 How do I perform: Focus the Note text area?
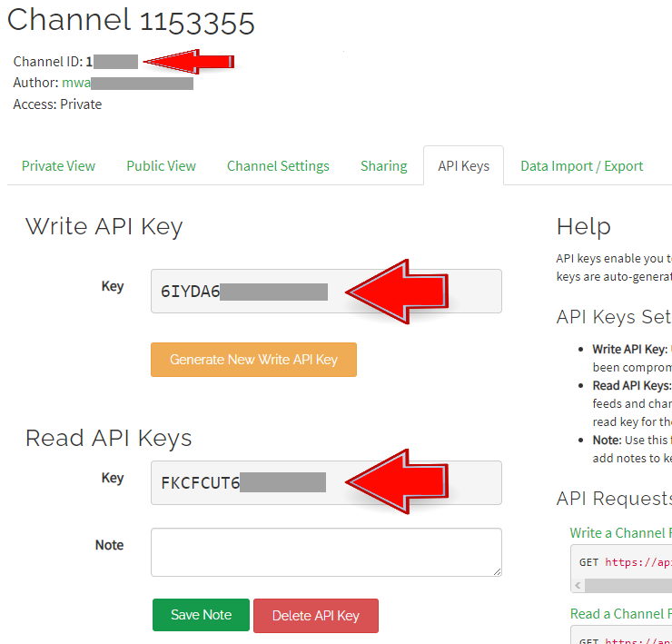pos(325,551)
